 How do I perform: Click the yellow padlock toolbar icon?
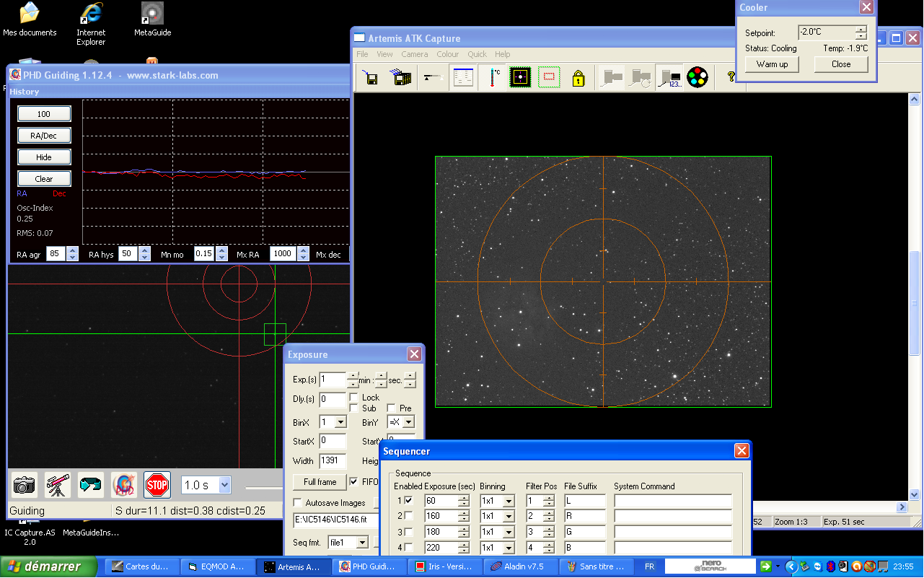coord(578,77)
